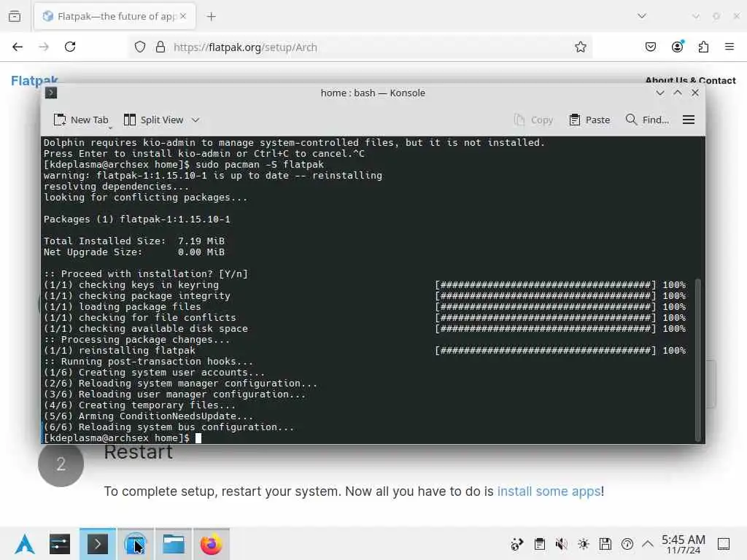The height and width of the screenshot is (560, 747).
Task: Expand the Split View dropdown arrow
Action: click(x=196, y=120)
